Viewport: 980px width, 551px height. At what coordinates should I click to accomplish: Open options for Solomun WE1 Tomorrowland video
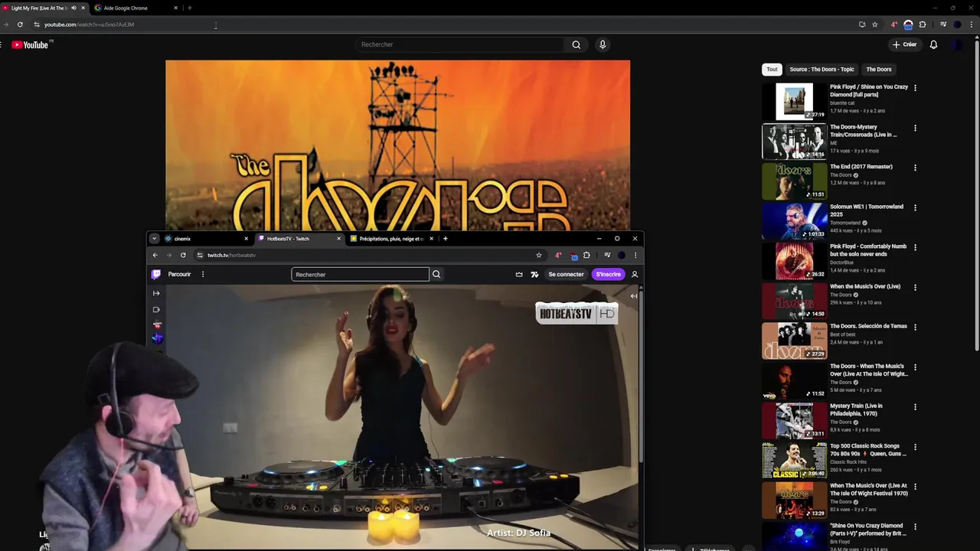point(915,207)
